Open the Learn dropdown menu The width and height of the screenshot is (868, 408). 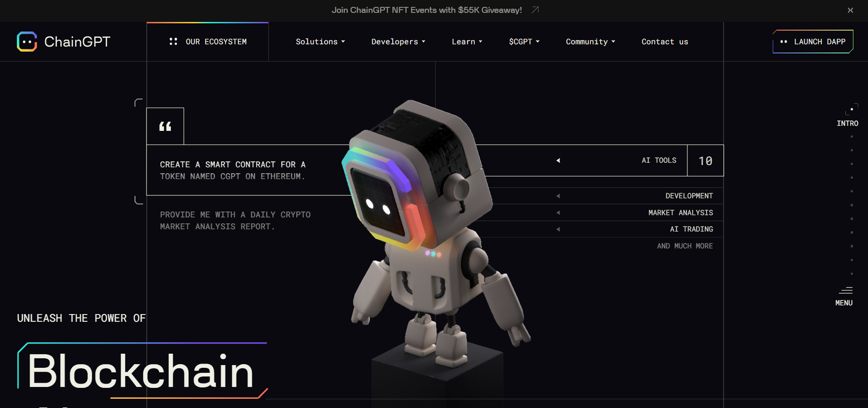[467, 42]
